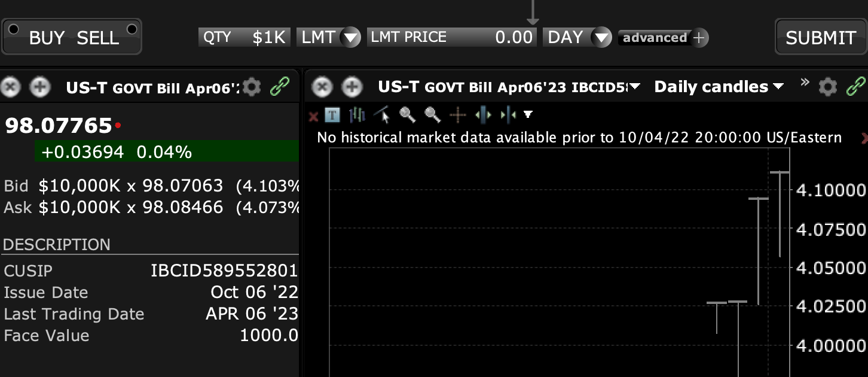Click the green chart group link icon
Screen dimensions: 868x377
856,87
